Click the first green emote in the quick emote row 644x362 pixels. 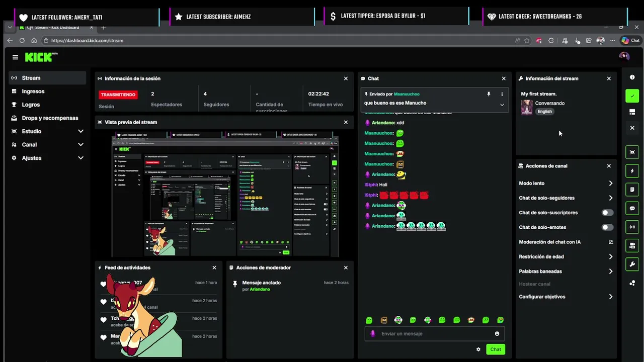click(369, 320)
